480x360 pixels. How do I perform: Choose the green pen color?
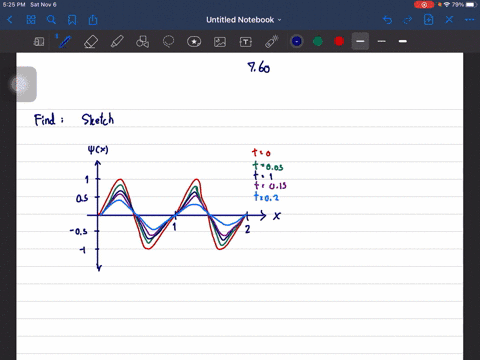click(318, 41)
